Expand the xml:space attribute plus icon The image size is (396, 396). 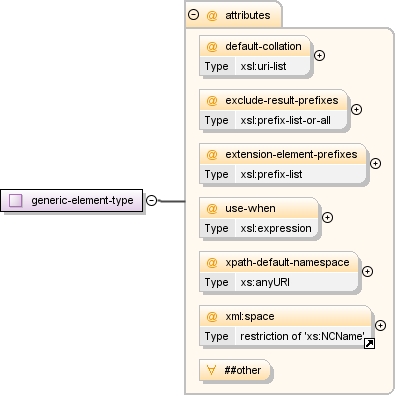click(380, 325)
